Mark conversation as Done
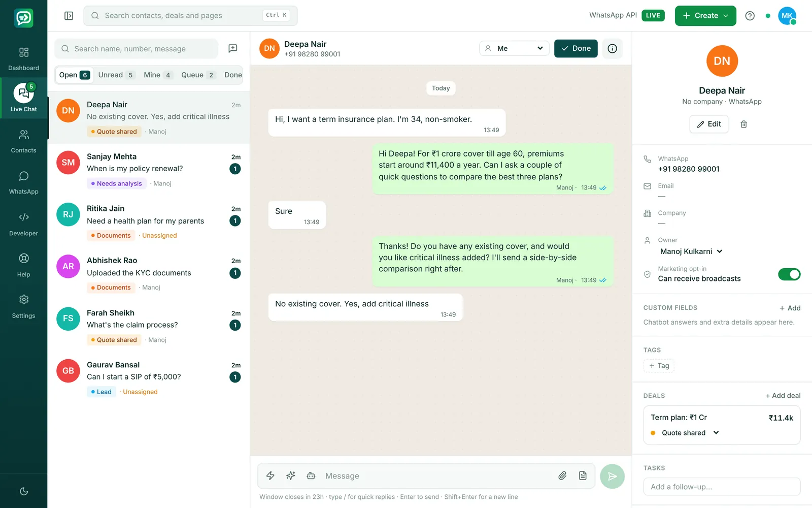Image resolution: width=812 pixels, height=508 pixels. (576, 48)
